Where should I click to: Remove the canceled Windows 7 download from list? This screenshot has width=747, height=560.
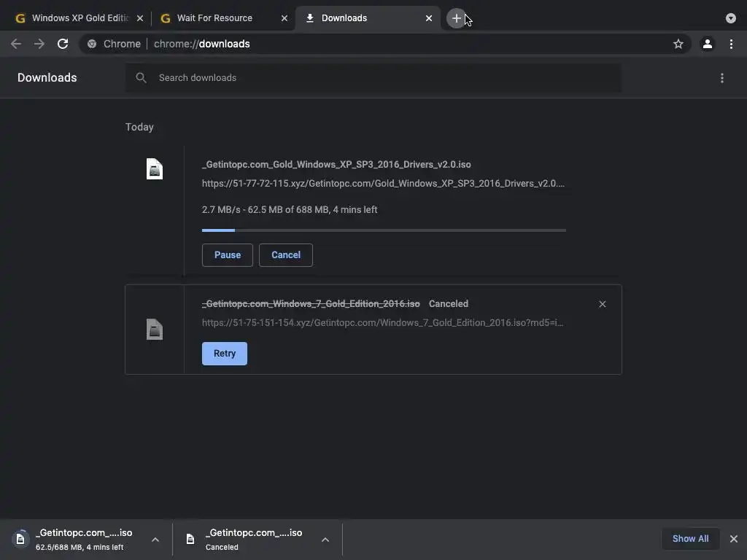click(x=602, y=304)
